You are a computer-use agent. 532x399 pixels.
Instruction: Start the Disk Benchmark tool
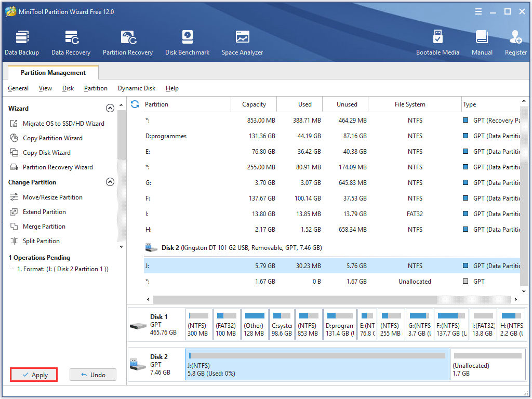coord(187,43)
